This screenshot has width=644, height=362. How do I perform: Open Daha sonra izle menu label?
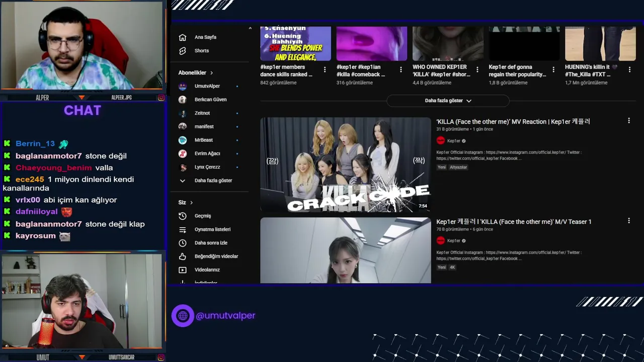click(211, 243)
